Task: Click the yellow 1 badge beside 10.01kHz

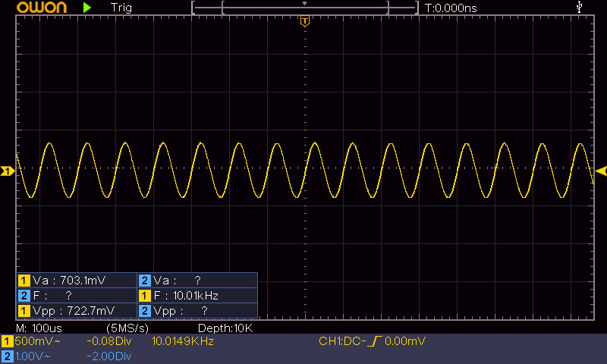Action: 144,296
